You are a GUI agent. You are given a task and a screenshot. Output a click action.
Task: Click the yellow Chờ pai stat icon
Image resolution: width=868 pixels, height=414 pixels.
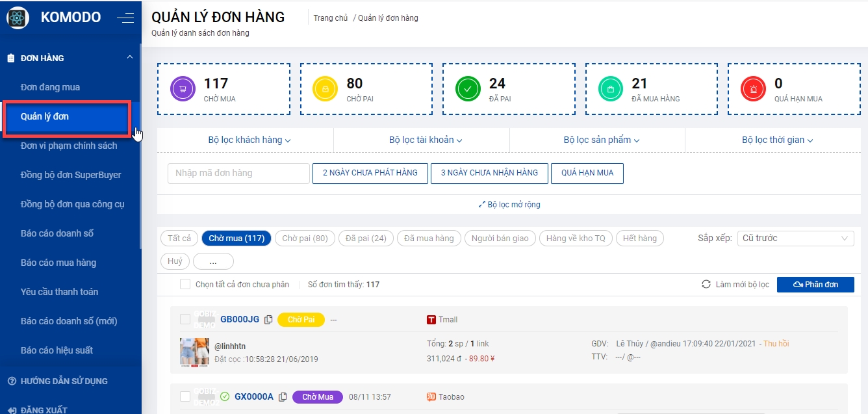point(325,89)
